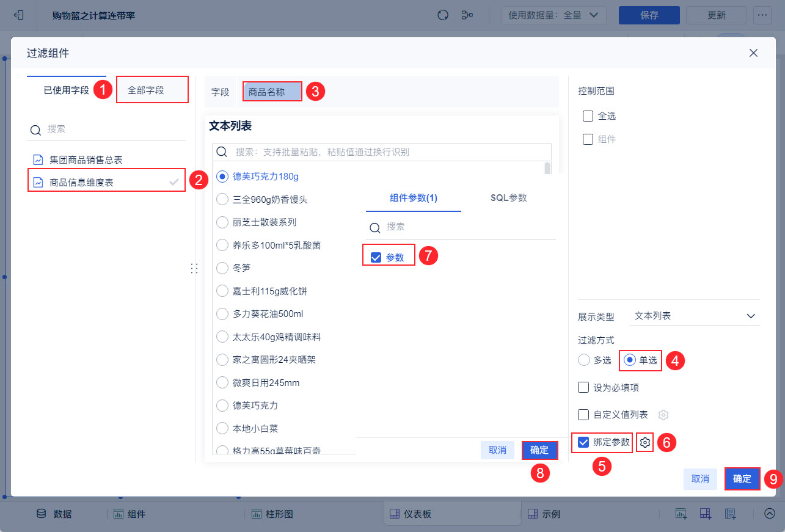
Task: Select 养乐多100ml*5乳酸菌 radio option
Action: point(222,245)
